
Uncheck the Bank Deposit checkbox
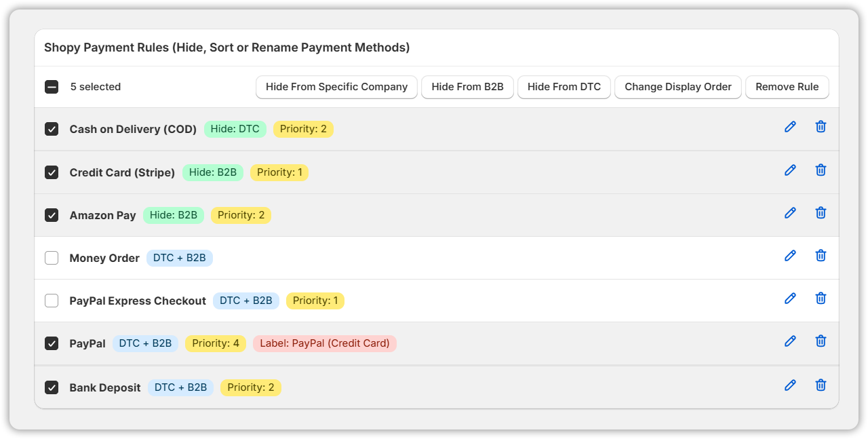point(52,387)
